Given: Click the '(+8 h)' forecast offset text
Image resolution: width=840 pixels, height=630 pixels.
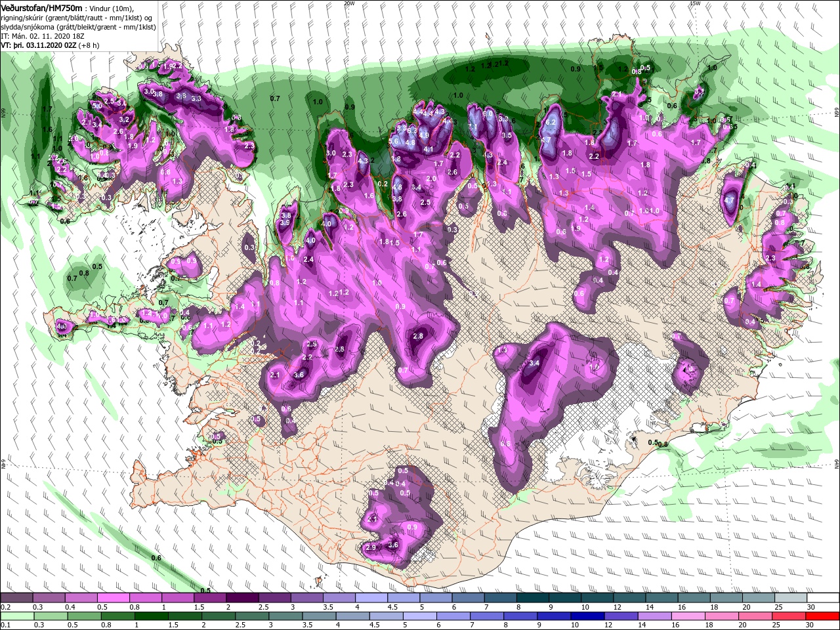Looking at the screenshot, I should pos(89,45).
